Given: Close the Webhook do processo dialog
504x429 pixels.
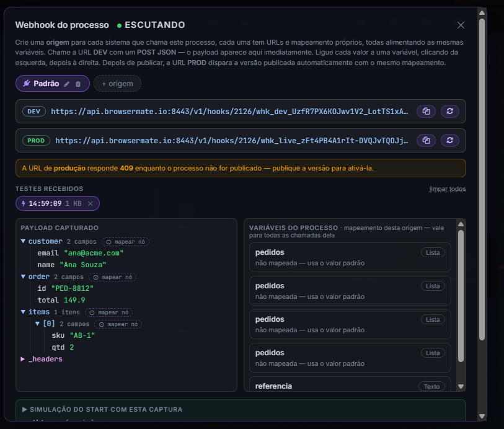Looking at the screenshot, I should (x=461, y=25).
